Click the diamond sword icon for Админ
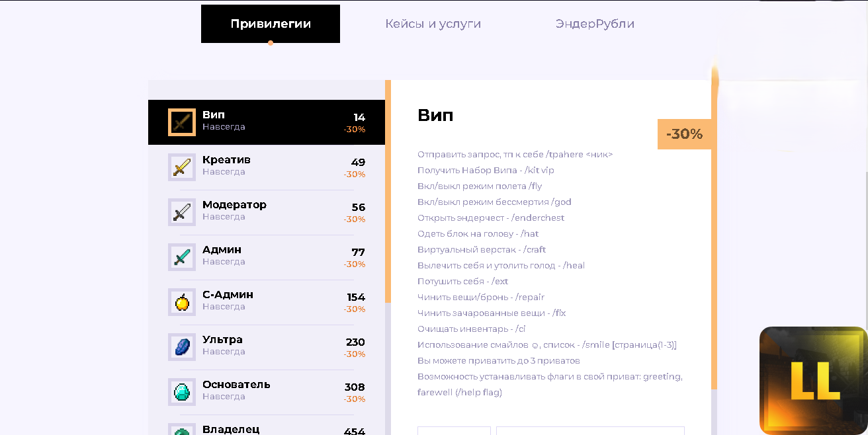Viewport: 868px width, 435px height. (x=181, y=257)
